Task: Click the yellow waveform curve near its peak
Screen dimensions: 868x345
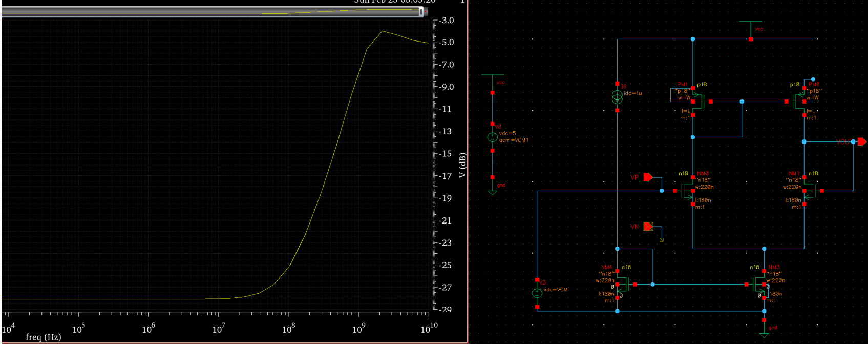Action: click(382, 31)
